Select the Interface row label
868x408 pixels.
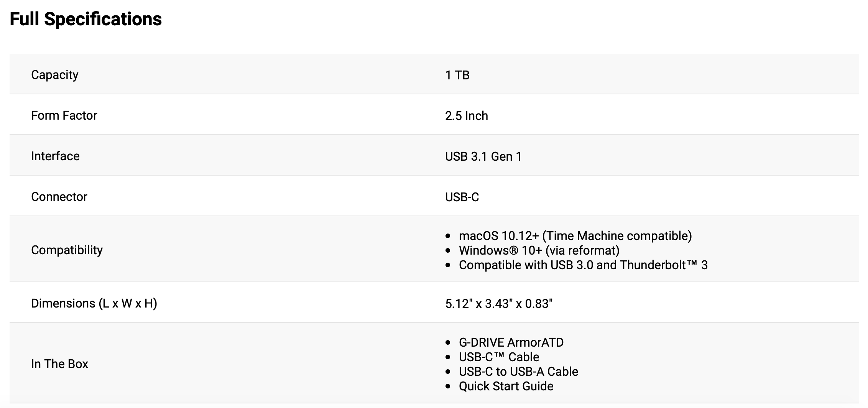[x=55, y=156]
